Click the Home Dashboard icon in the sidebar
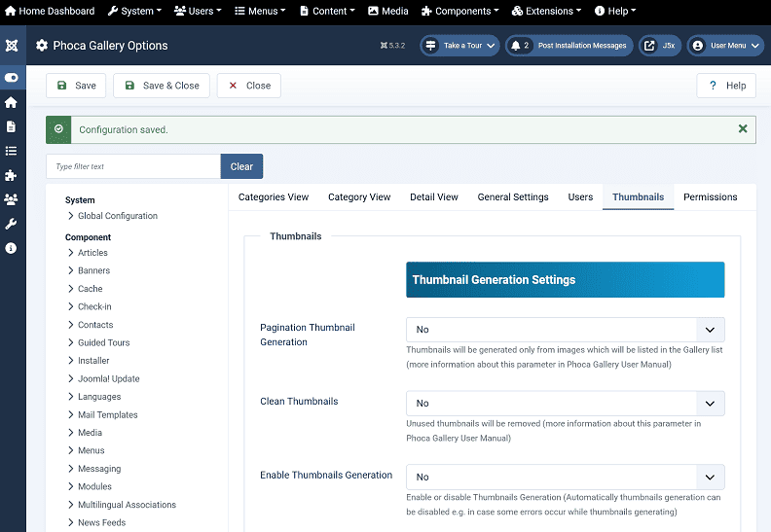 click(11, 102)
